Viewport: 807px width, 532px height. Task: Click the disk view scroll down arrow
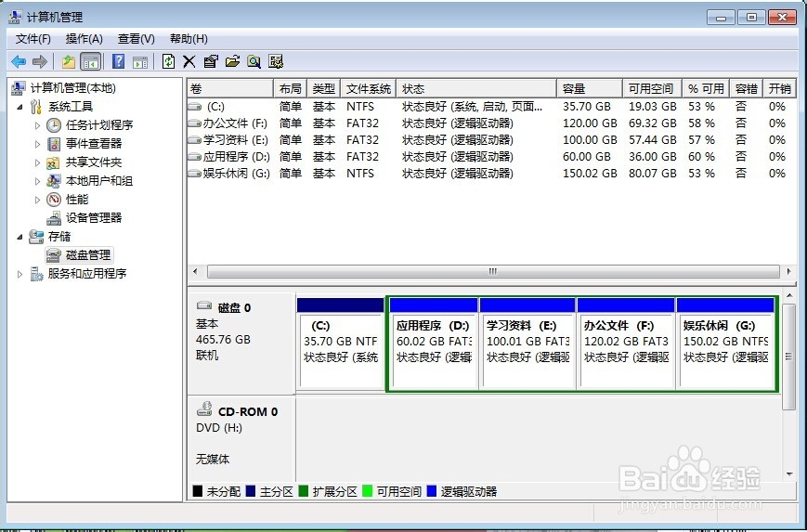click(789, 474)
